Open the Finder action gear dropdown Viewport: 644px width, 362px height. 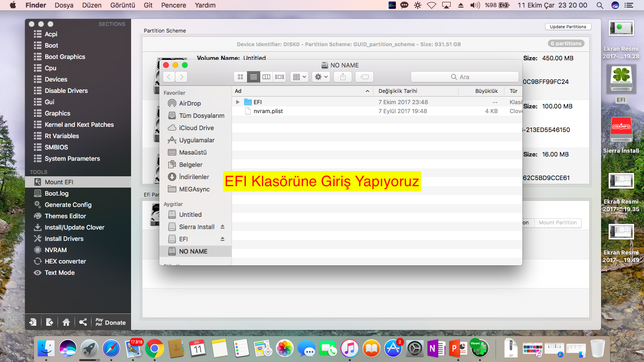point(321,77)
